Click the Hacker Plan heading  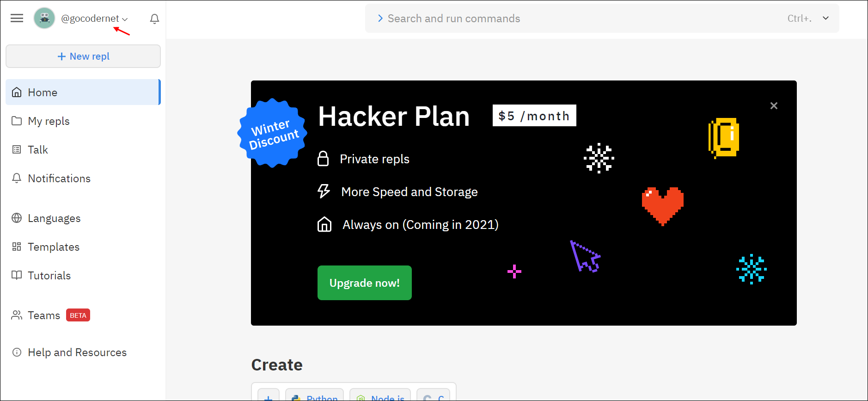tap(394, 116)
